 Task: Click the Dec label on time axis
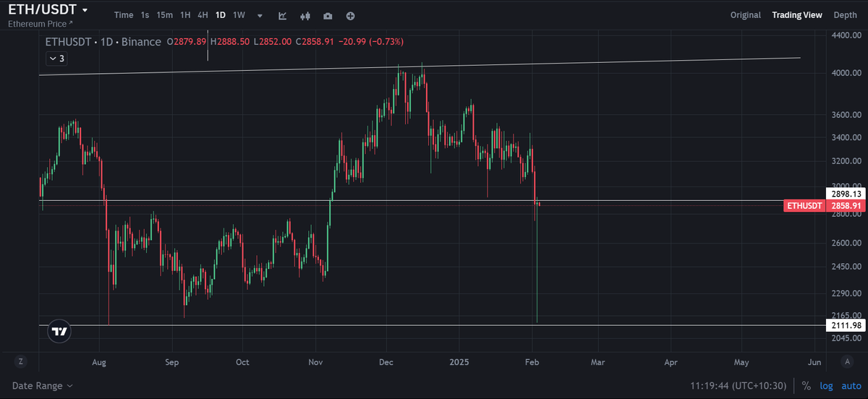point(386,361)
